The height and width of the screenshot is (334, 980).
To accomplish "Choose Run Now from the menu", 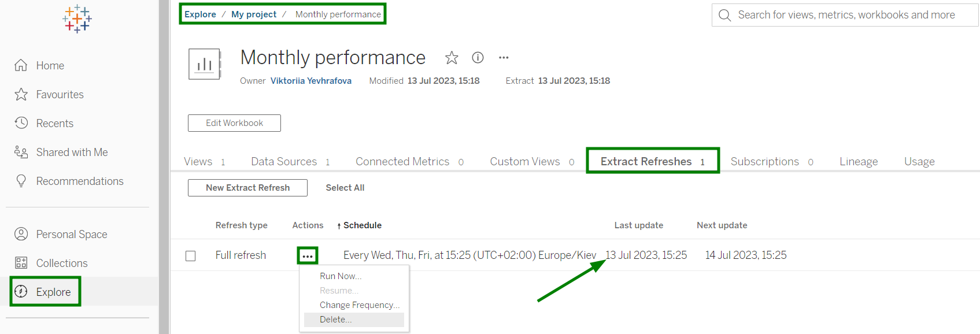I will pyautogui.click(x=340, y=276).
